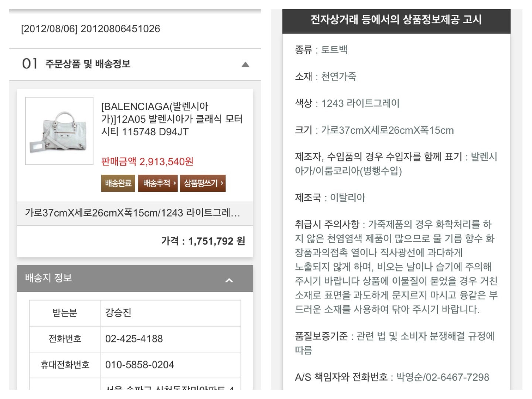
Task: Open 배송추적 delivery tracking
Action: (x=158, y=183)
